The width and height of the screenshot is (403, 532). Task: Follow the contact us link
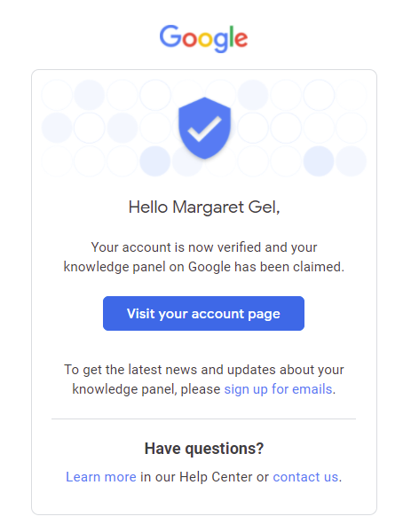305,477
